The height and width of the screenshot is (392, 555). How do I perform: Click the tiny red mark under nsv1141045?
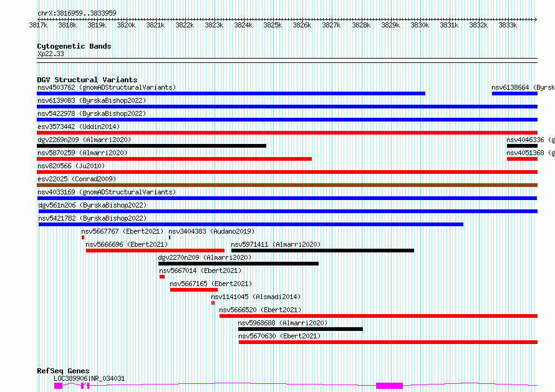tap(213, 304)
